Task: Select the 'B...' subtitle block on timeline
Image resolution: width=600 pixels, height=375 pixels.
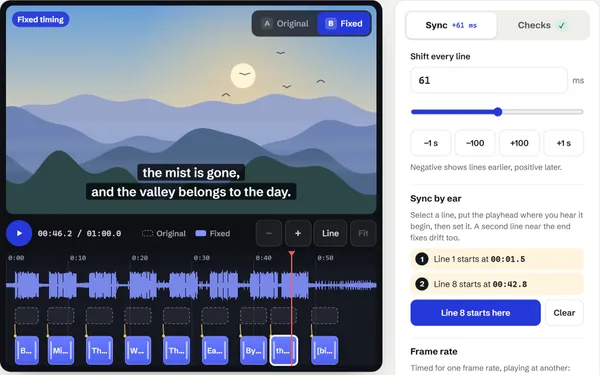Action: (x=27, y=350)
